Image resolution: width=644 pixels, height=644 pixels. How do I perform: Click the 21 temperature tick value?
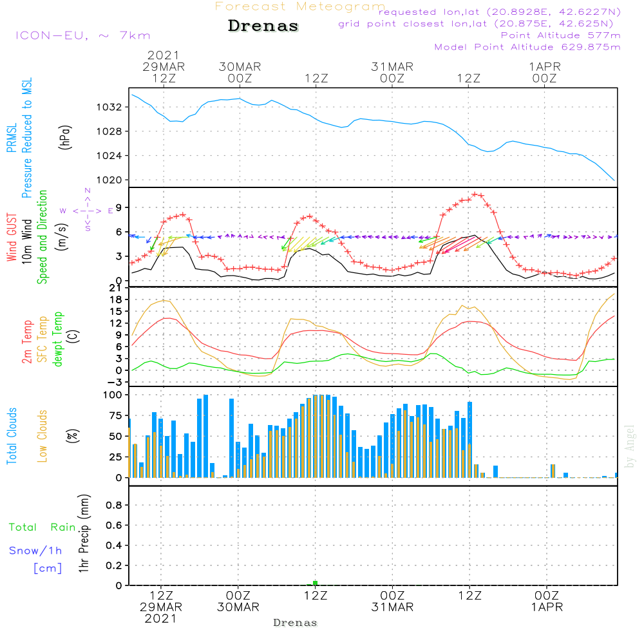pyautogui.click(x=115, y=289)
